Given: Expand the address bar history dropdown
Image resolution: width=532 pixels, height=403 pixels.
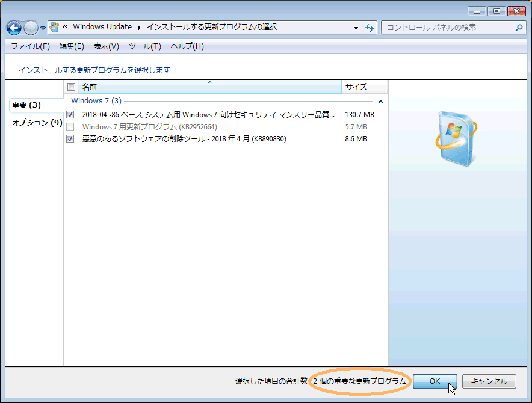Looking at the screenshot, I should (356, 28).
